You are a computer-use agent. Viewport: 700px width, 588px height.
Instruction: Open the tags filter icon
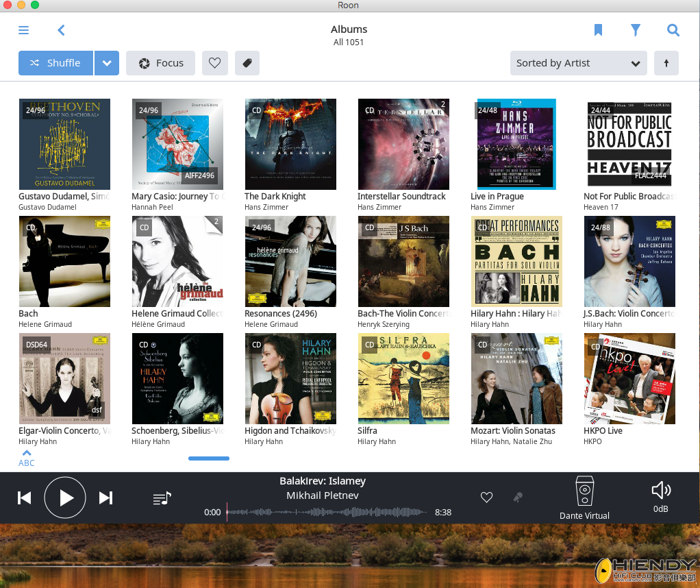(247, 63)
